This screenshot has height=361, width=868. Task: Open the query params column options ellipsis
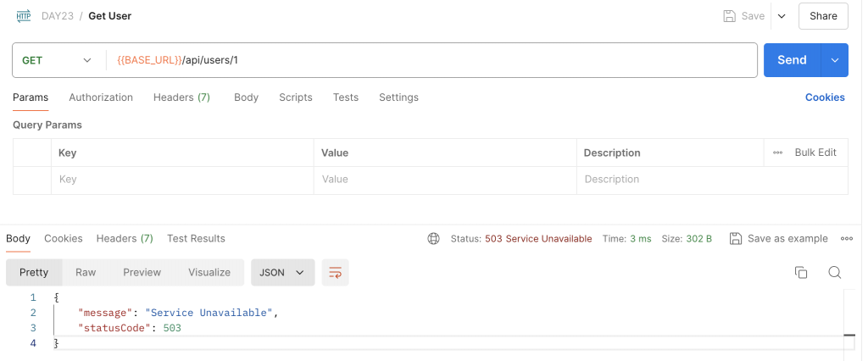coord(777,153)
